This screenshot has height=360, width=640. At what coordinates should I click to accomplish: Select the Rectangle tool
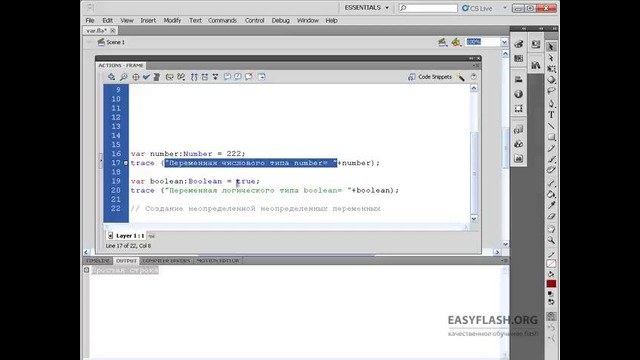[x=551, y=137]
